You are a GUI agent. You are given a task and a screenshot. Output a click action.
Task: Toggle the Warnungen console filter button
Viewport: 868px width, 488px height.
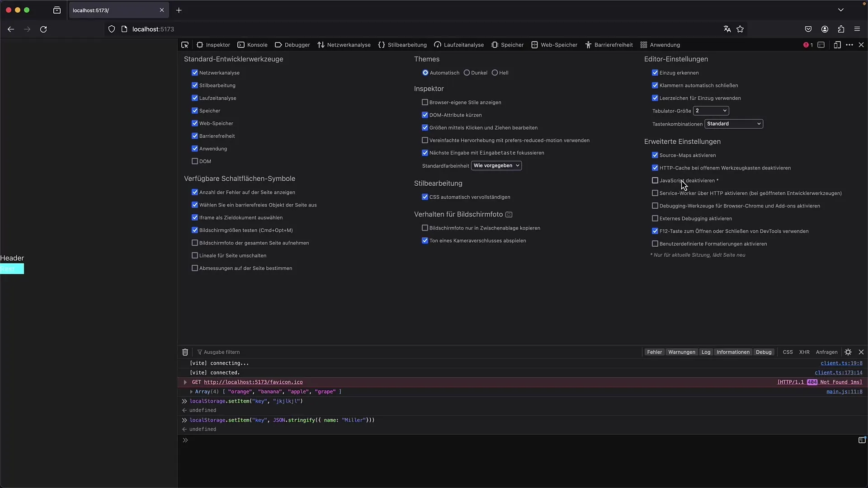click(x=682, y=352)
